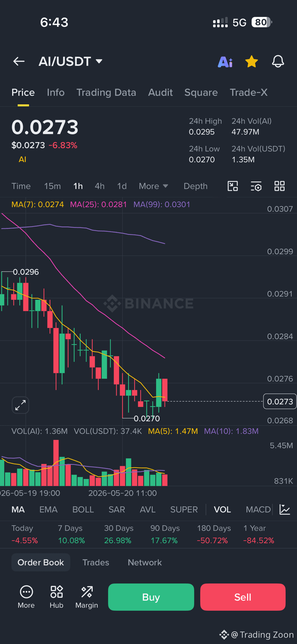297x644 pixels.
Task: Tap the MA(99): 0.0301 legend
Action: 162,204
